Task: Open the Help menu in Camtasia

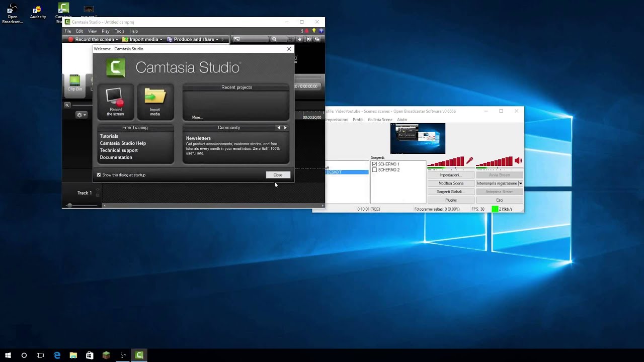Action: pyautogui.click(x=133, y=31)
